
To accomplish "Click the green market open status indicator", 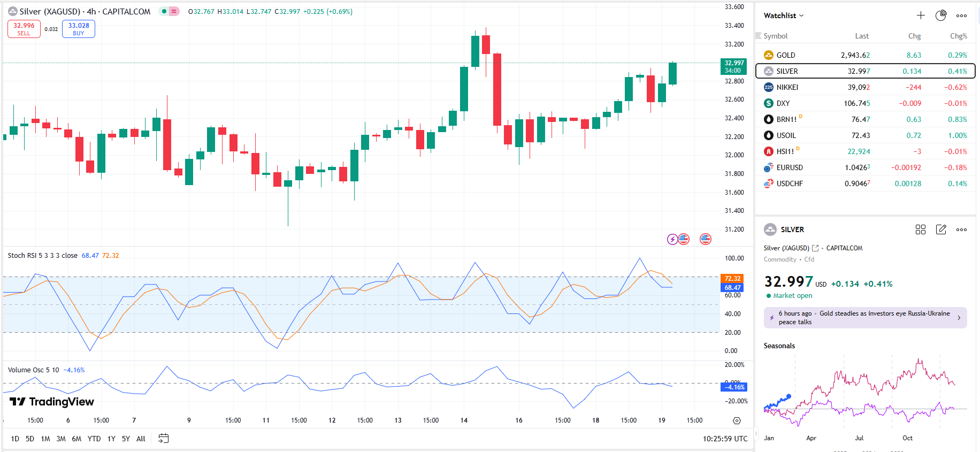I will coord(769,296).
